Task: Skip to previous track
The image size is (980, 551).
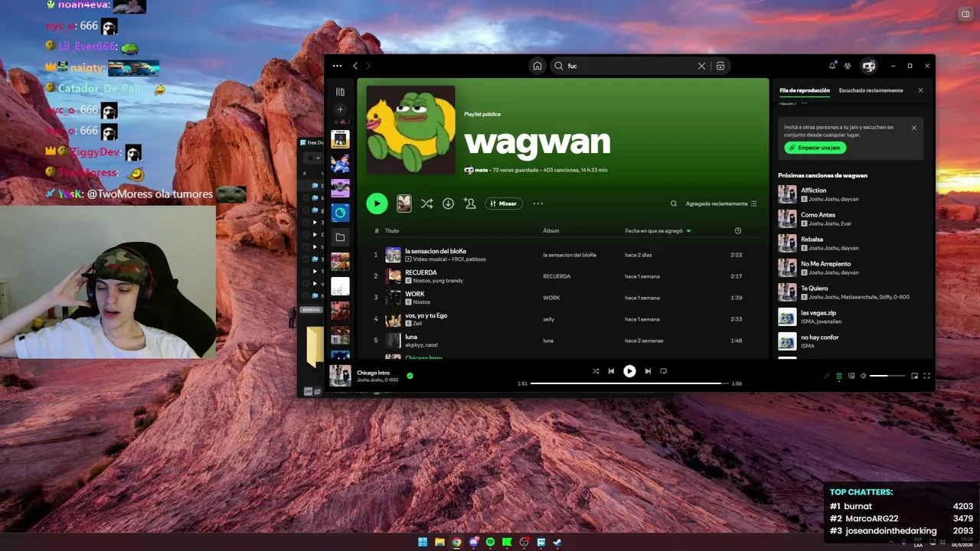Action: click(x=611, y=371)
